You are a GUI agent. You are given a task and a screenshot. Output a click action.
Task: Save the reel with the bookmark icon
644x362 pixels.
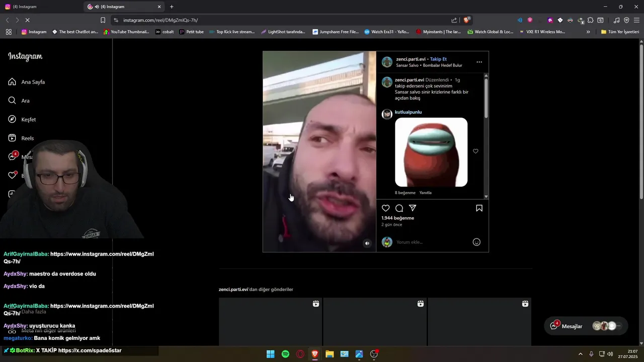coord(479,208)
